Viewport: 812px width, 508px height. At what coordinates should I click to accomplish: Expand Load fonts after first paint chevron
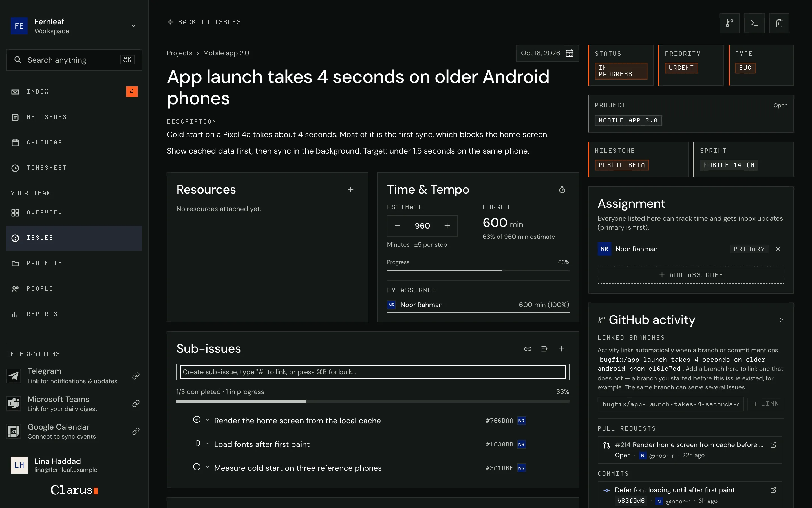(207, 443)
